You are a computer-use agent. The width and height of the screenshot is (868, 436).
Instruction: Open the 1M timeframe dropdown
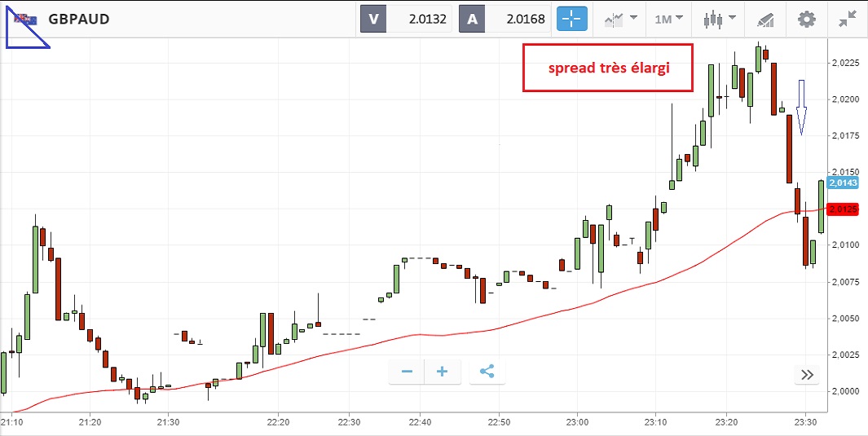(668, 19)
